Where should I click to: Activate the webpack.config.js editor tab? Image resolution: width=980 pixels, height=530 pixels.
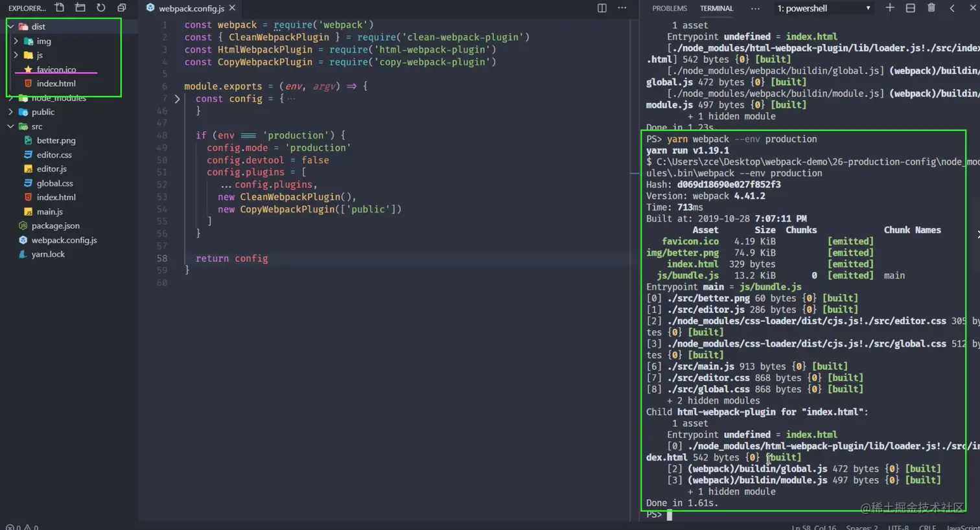tap(191, 8)
